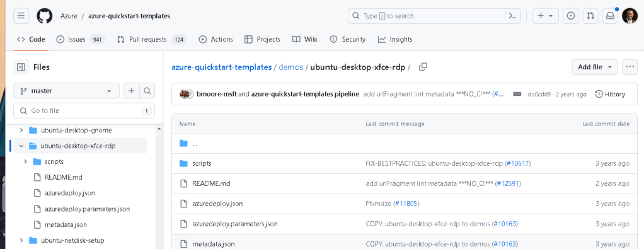Click the Ffvmsize commit message
The width and height of the screenshot is (644, 249).
[379, 204]
